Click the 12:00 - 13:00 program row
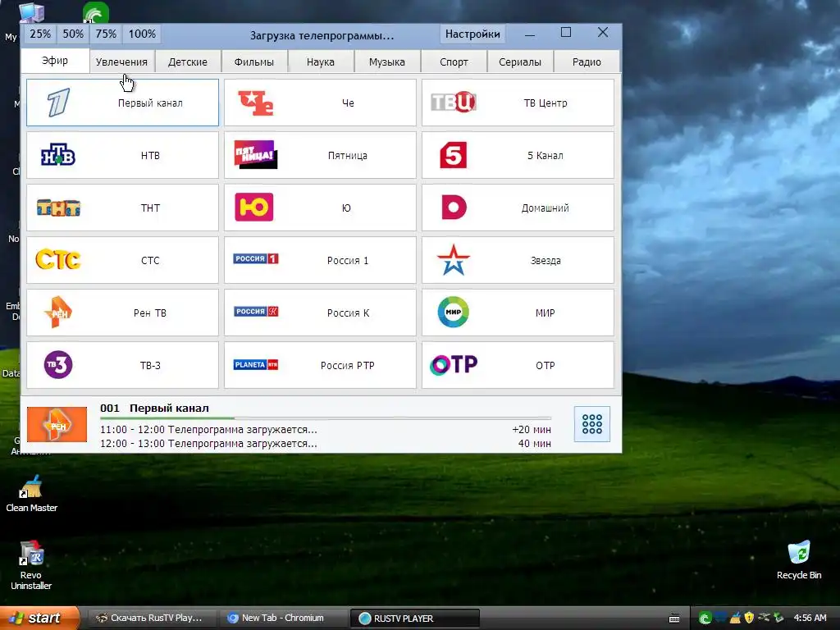The image size is (840, 630). [325, 444]
